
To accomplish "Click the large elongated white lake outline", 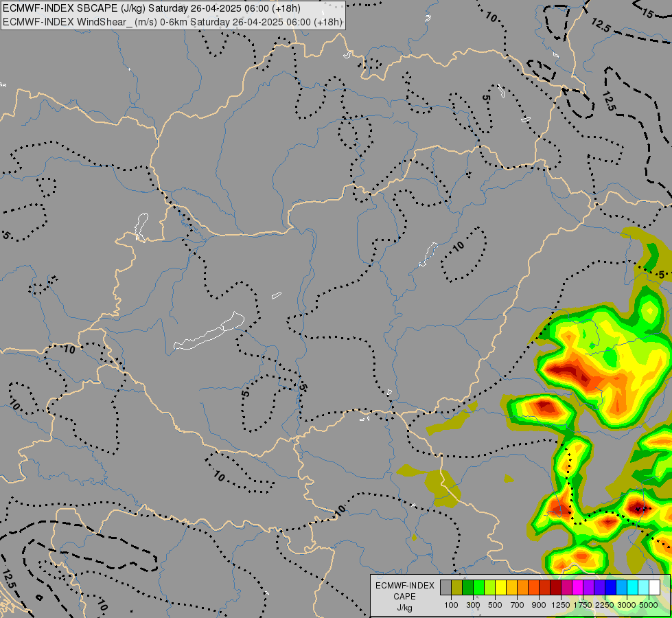I will pos(209,331).
